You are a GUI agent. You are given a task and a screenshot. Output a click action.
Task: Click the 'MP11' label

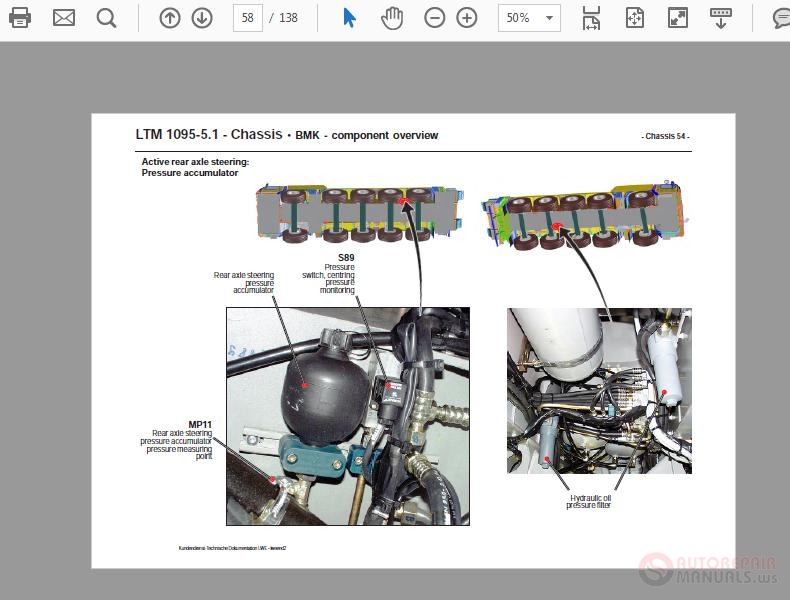[x=200, y=425]
